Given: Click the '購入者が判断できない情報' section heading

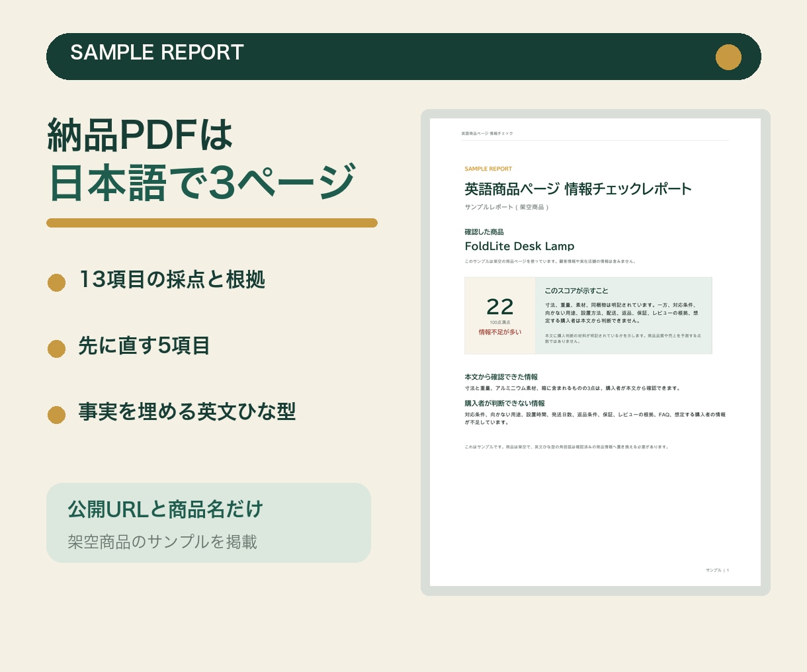Looking at the screenshot, I should point(505,403).
